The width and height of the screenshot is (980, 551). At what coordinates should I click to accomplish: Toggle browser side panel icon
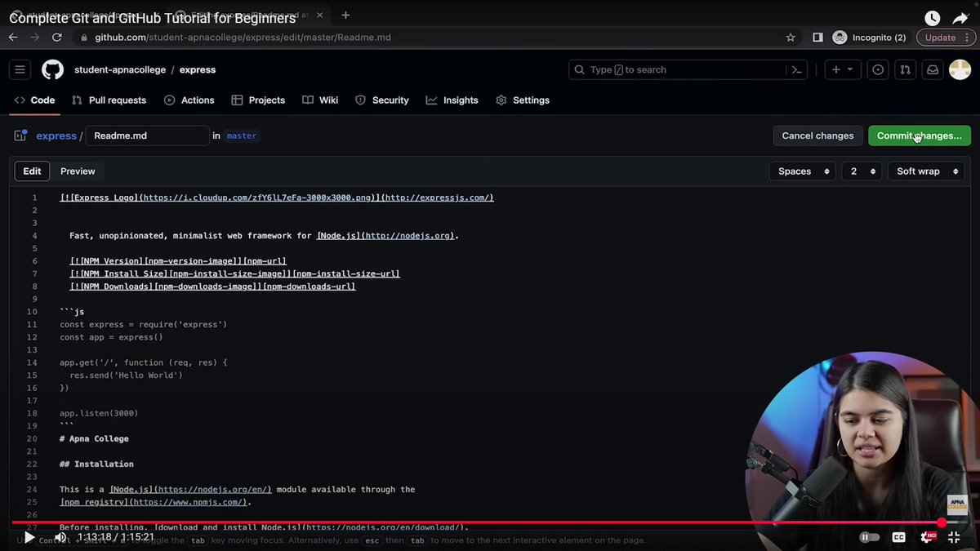click(817, 38)
